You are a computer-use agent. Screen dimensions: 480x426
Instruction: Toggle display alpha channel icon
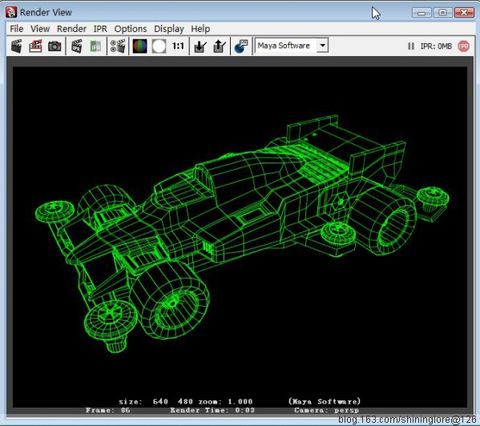[x=159, y=46]
